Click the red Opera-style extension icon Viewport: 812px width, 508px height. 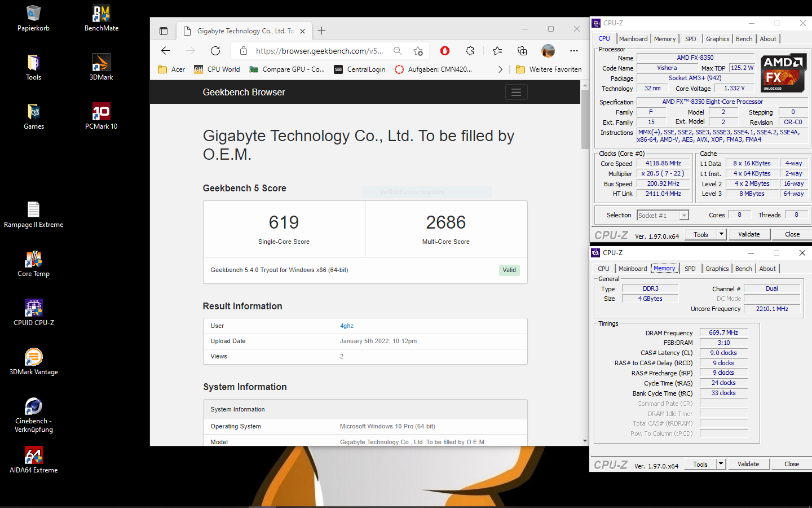(445, 51)
